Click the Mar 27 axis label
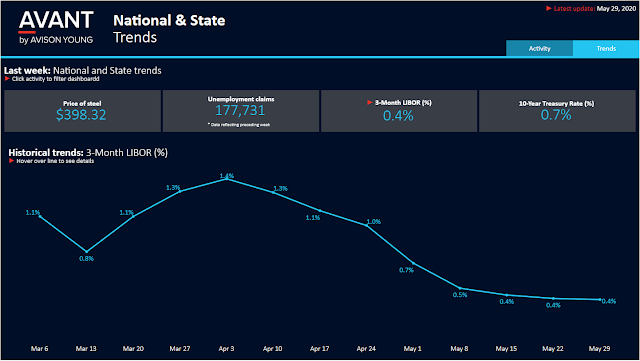This screenshot has width=640, height=361. (x=180, y=348)
